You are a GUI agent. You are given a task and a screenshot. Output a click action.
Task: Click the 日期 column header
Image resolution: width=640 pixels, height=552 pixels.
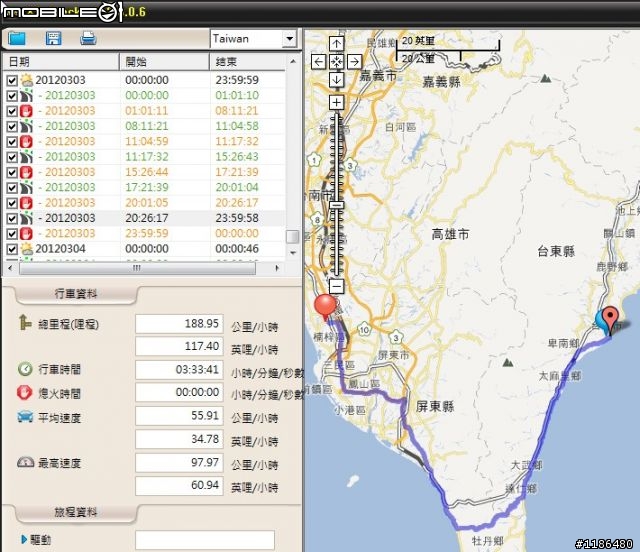pos(61,62)
